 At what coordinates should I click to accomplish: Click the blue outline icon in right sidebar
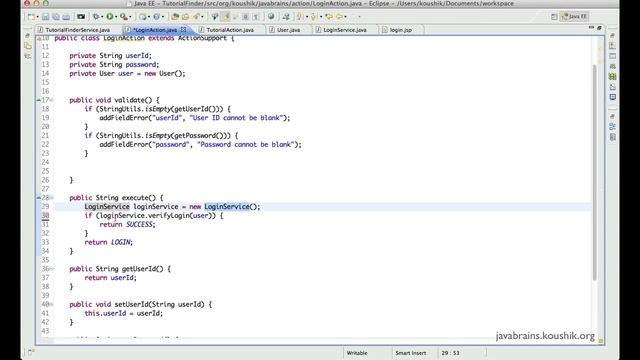[x=613, y=127]
